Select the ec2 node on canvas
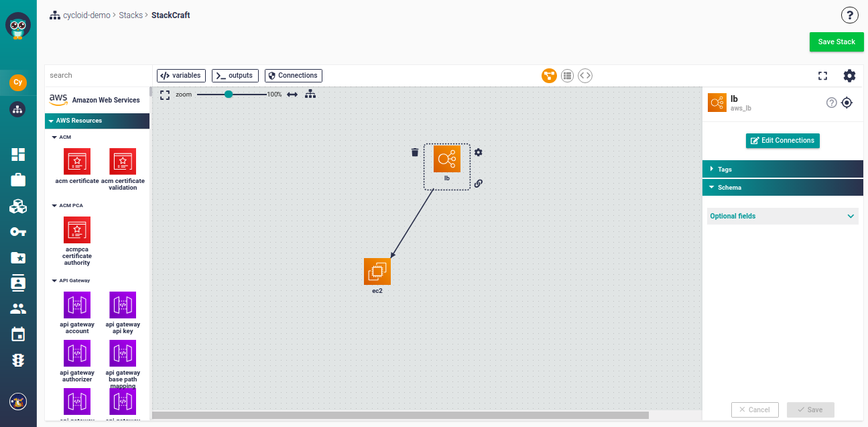The height and width of the screenshot is (427, 868). click(377, 271)
